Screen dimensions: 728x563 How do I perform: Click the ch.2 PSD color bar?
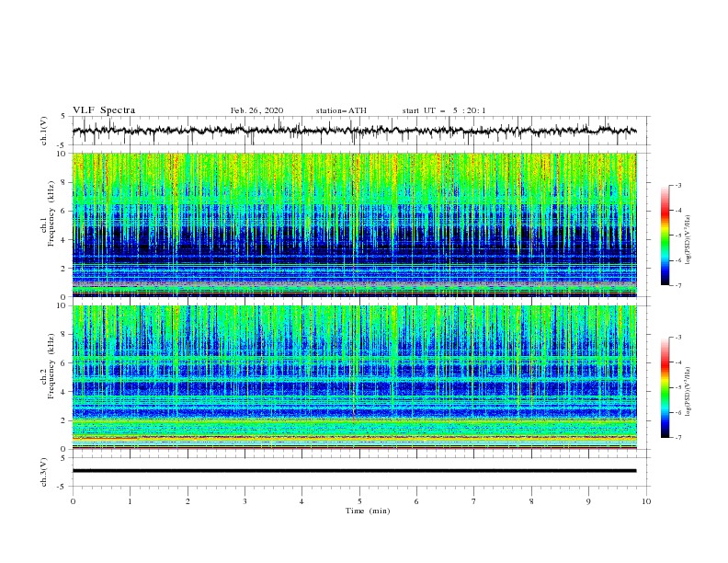point(665,387)
